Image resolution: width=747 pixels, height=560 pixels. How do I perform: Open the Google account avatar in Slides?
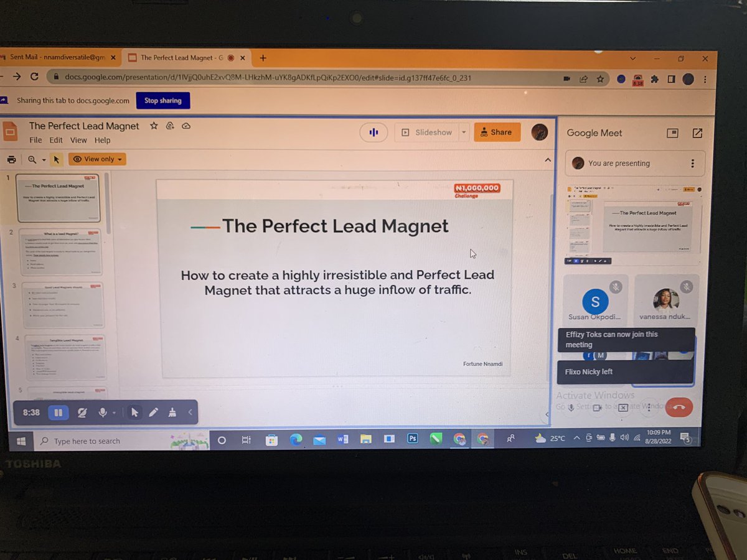[x=539, y=132]
